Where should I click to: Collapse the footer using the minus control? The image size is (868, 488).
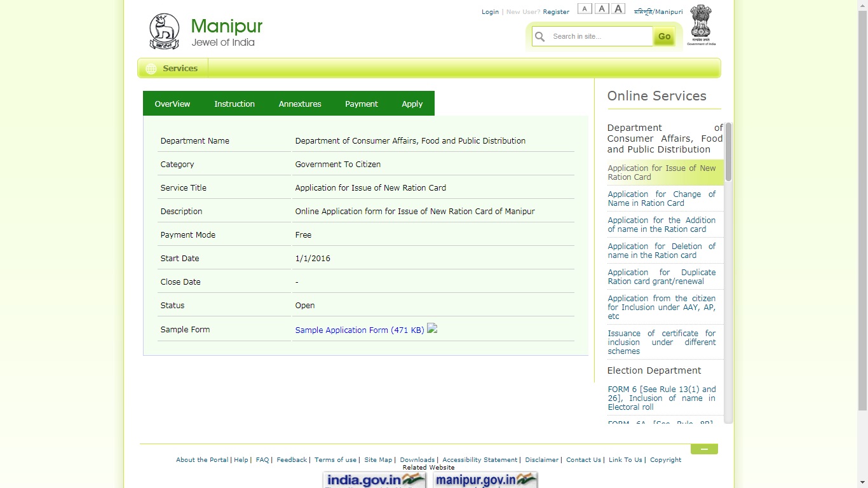pyautogui.click(x=704, y=449)
